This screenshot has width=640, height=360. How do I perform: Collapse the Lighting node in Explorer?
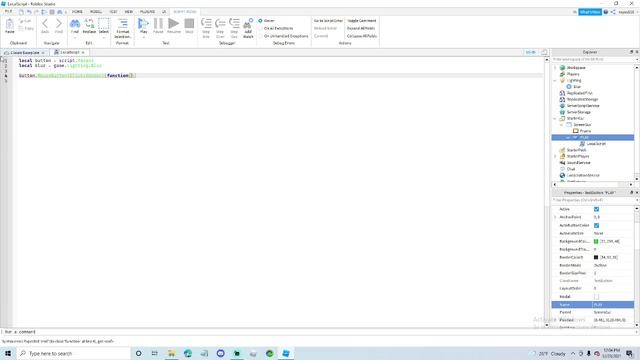(x=555, y=80)
